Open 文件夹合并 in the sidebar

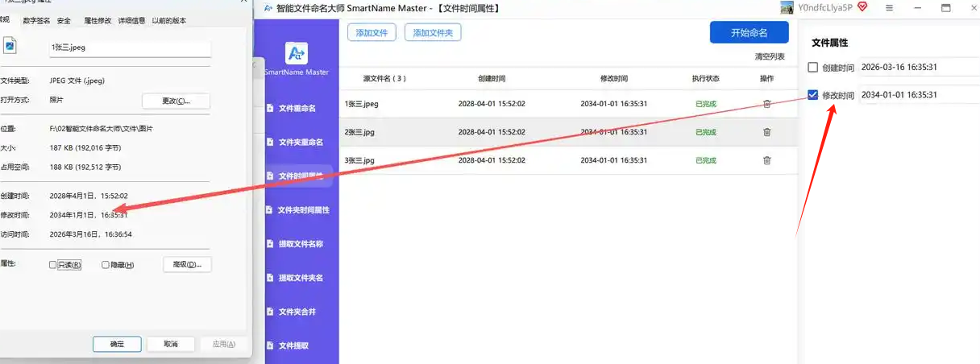pos(290,311)
